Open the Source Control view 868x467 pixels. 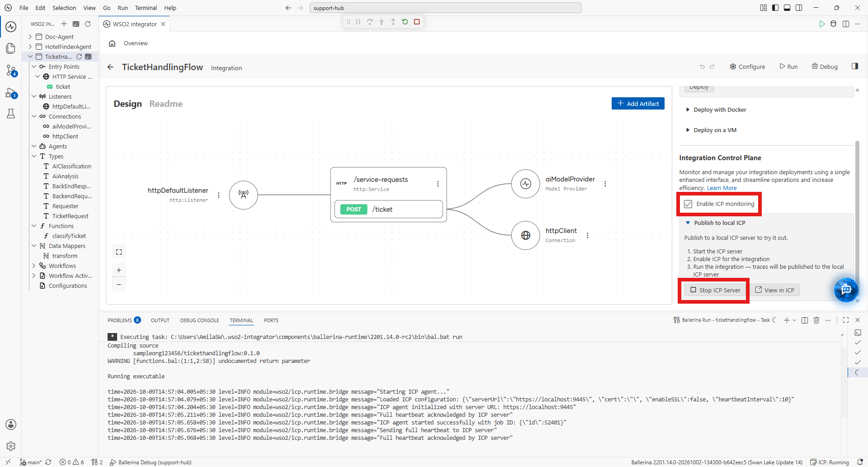point(11,70)
